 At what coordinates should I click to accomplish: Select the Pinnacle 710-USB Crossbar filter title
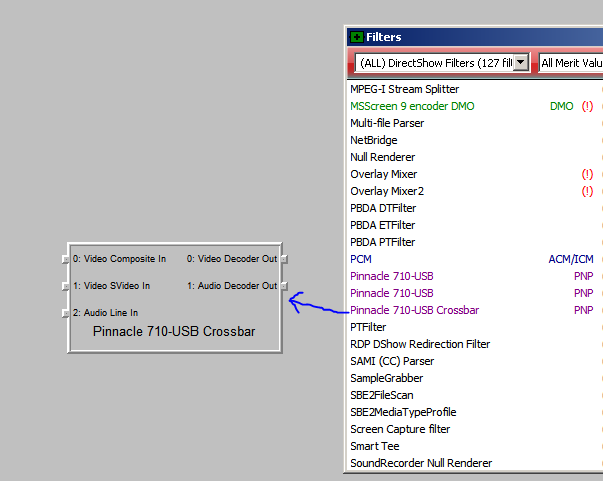(x=174, y=331)
